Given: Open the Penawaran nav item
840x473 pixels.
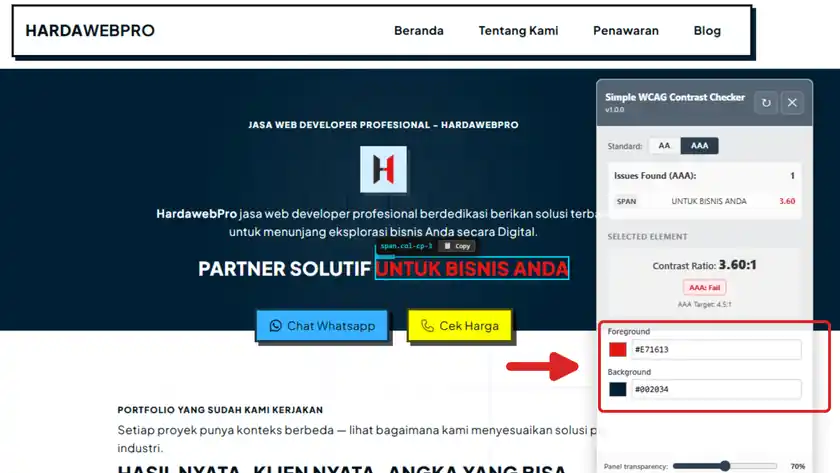Looking at the screenshot, I should pos(626,31).
